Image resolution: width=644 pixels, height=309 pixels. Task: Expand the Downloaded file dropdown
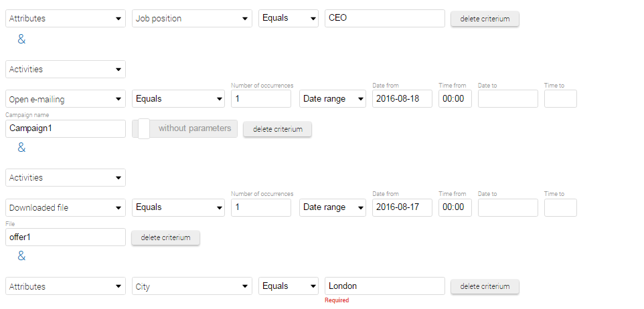coord(66,207)
